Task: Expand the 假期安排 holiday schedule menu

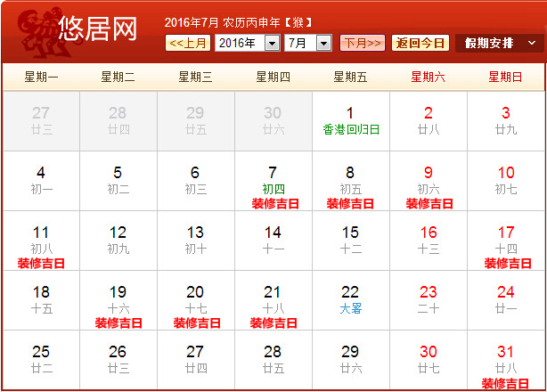Action: 499,43
